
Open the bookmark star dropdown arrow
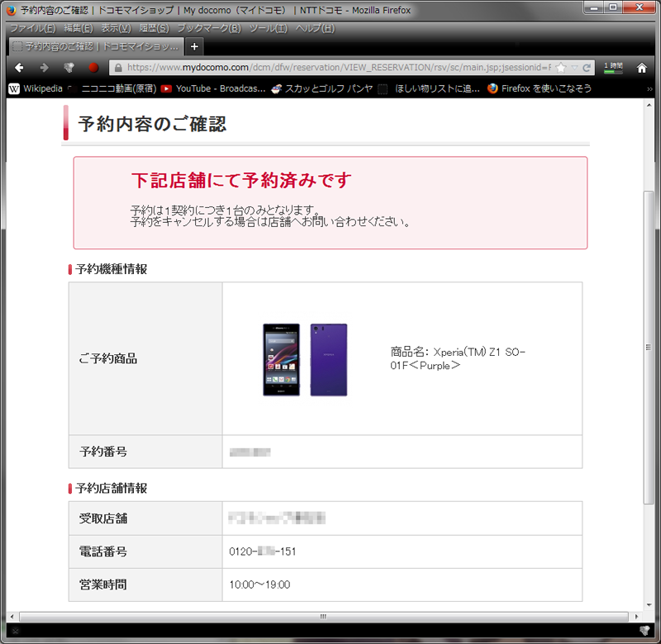click(x=574, y=68)
